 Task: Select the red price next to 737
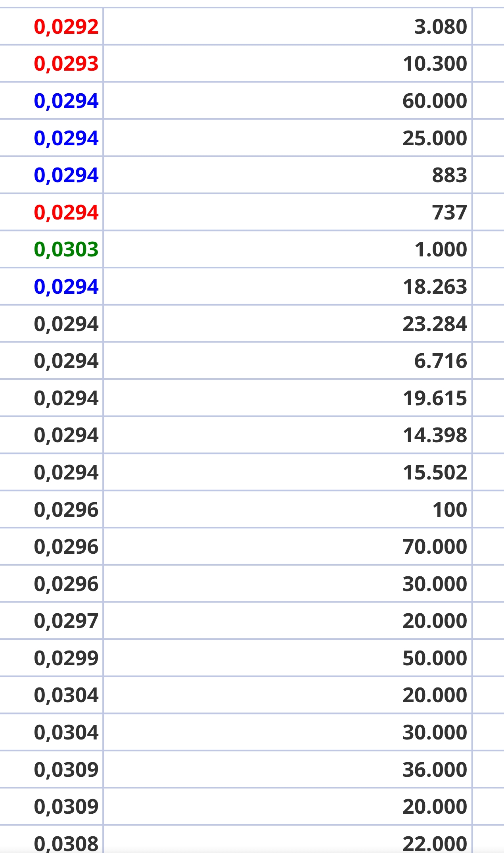click(66, 212)
